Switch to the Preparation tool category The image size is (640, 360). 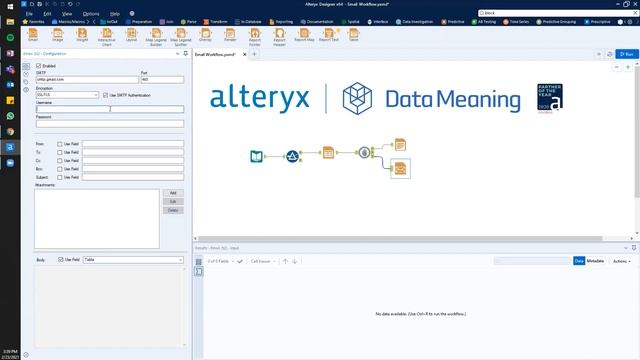[139, 22]
